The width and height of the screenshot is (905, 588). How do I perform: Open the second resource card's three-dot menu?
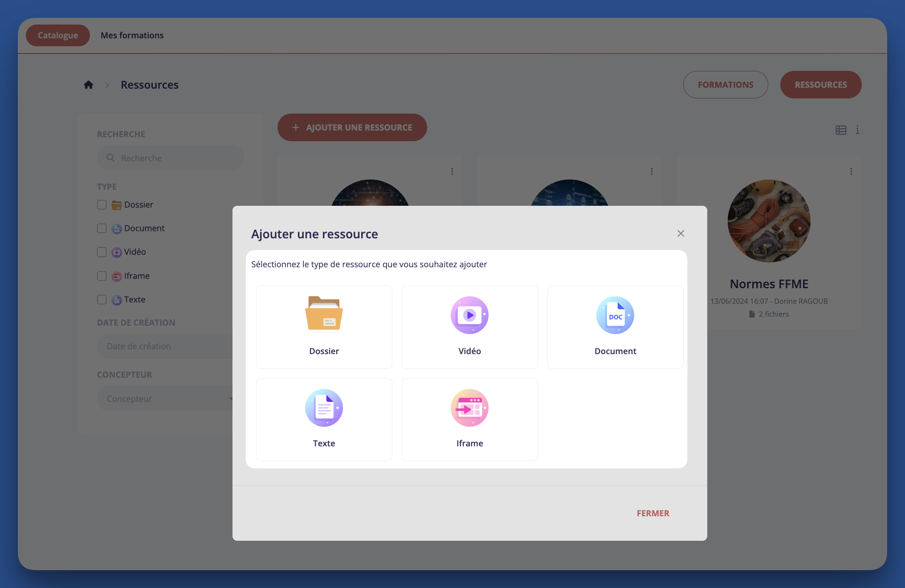click(x=652, y=171)
